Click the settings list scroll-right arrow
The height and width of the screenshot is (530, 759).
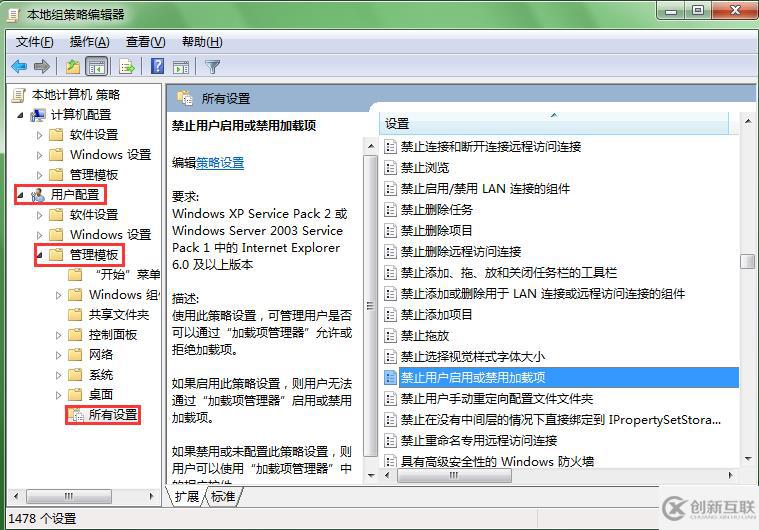click(x=730, y=475)
